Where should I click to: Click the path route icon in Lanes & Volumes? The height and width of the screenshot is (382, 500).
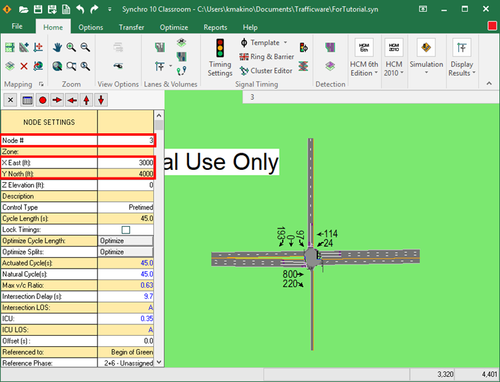coord(182,70)
